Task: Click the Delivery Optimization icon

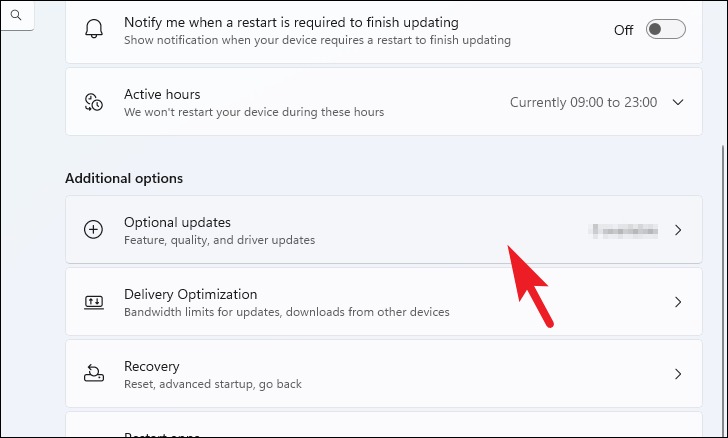Action: point(94,302)
